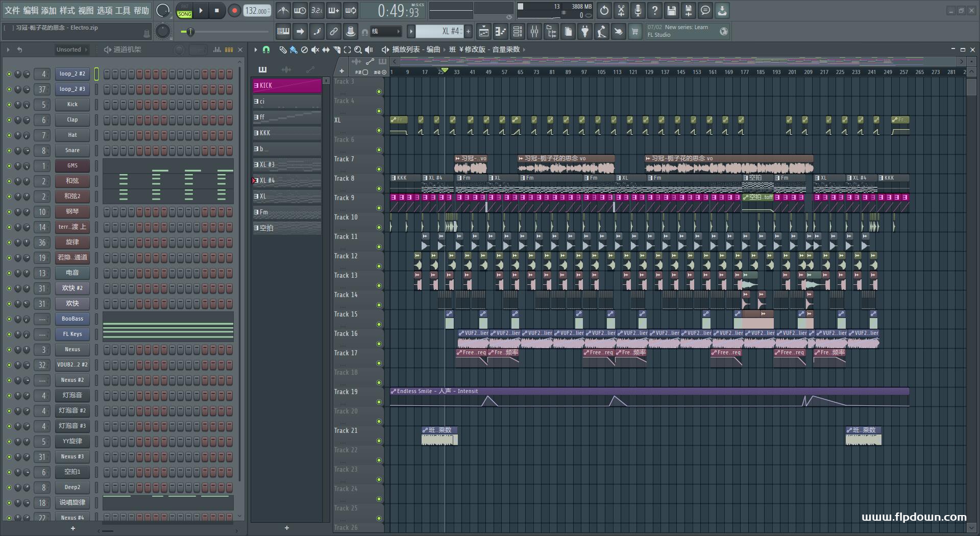
Task: Mute Track 9 with its green light
Action: click(379, 208)
